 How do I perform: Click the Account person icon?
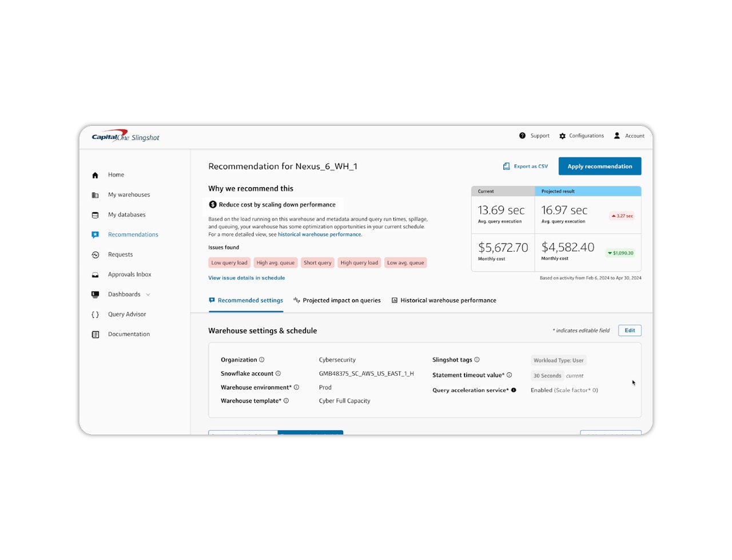pos(616,136)
